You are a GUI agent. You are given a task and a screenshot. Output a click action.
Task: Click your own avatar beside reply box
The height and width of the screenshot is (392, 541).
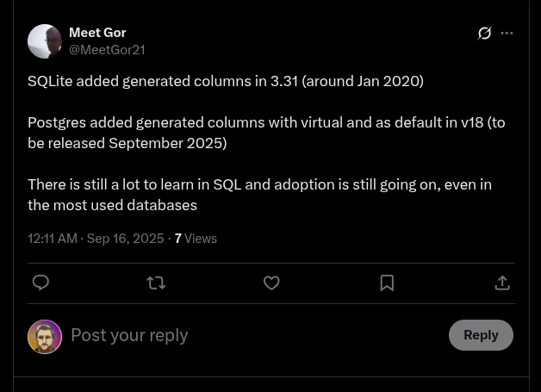45,336
